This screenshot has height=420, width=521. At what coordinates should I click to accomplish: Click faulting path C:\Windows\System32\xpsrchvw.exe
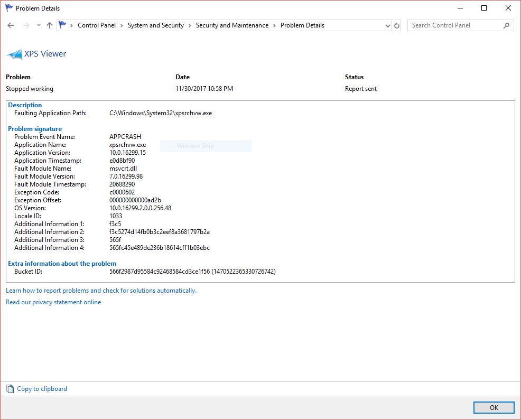point(161,113)
